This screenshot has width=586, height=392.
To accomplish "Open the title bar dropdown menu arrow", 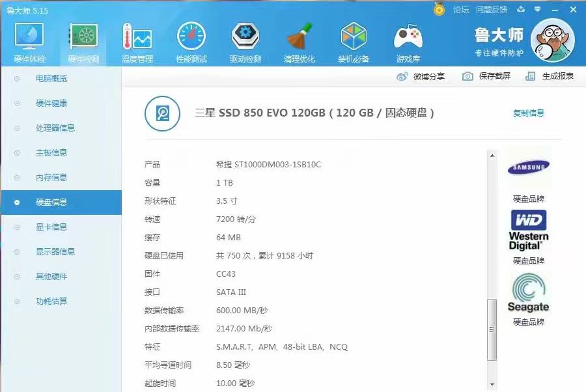I will [x=537, y=9].
